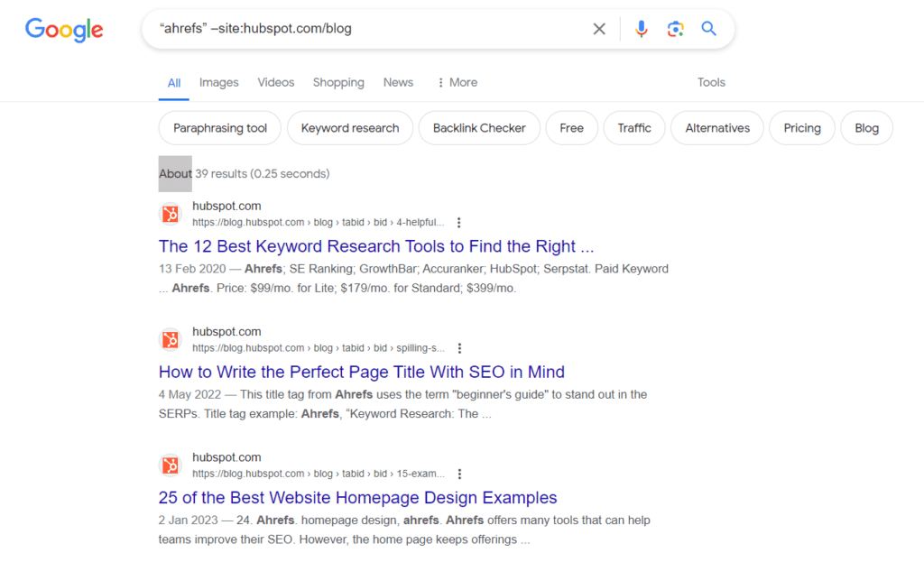The image size is (924, 562).
Task: Open the News tab
Action: tap(398, 82)
